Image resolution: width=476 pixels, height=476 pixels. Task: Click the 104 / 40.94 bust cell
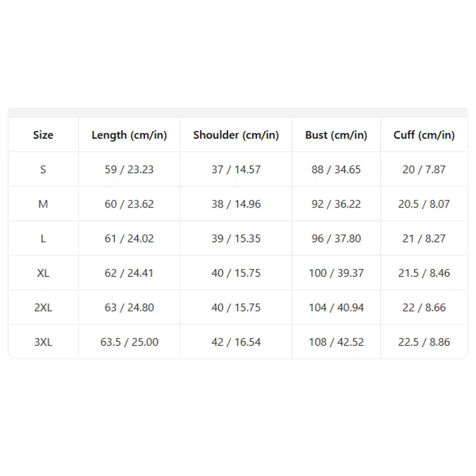336,308
